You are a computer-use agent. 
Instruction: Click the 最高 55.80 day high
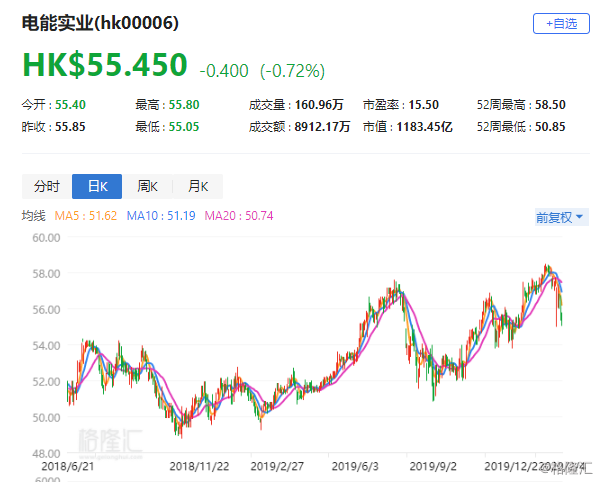point(167,104)
